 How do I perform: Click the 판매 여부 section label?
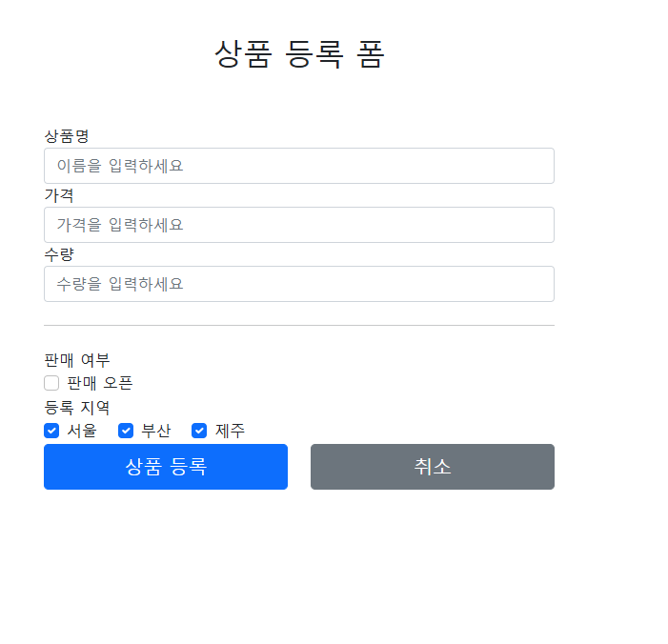(77, 360)
